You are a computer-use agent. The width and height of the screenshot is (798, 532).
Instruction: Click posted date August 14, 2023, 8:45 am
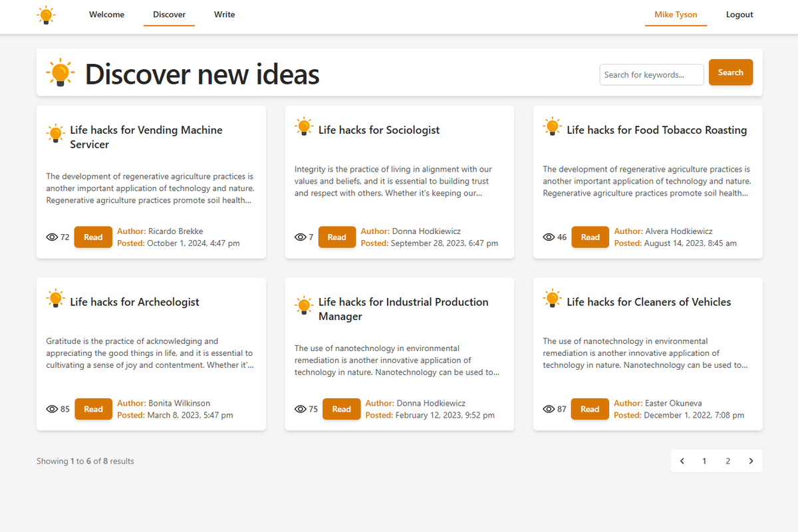690,243
